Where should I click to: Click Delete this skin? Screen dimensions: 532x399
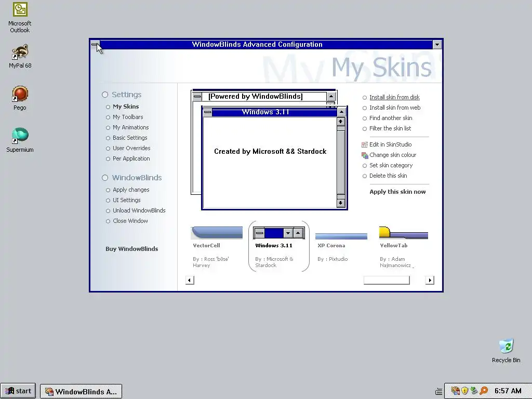click(388, 176)
